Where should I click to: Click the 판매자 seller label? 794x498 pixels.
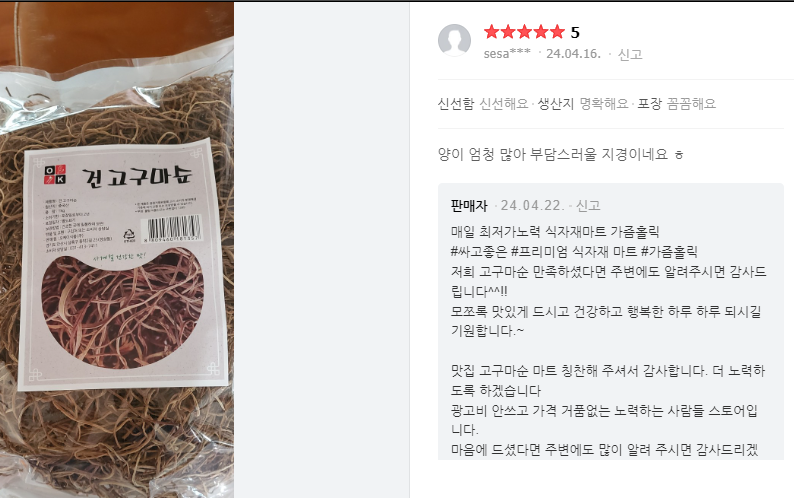[x=469, y=206]
